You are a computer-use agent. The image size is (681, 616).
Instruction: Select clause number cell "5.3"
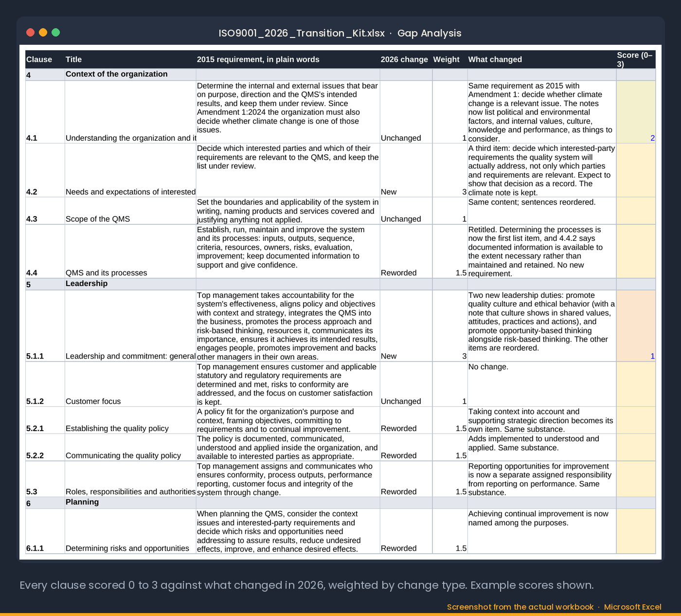(45, 479)
